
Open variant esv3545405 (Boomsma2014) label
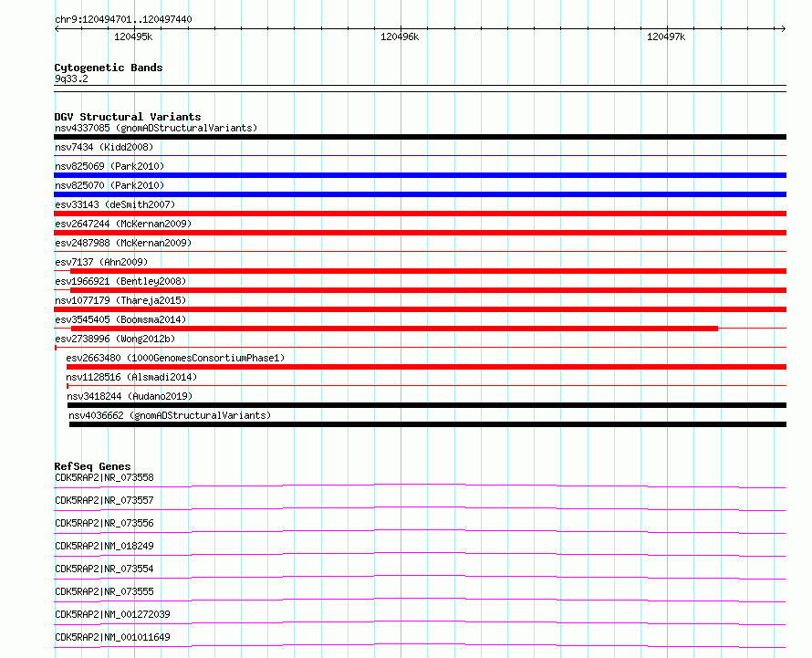[x=120, y=319]
